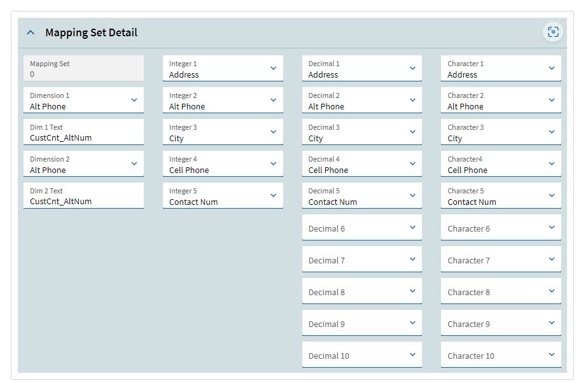Open the empty Decimal 6 dropdown
588x383 pixels.
point(362,228)
